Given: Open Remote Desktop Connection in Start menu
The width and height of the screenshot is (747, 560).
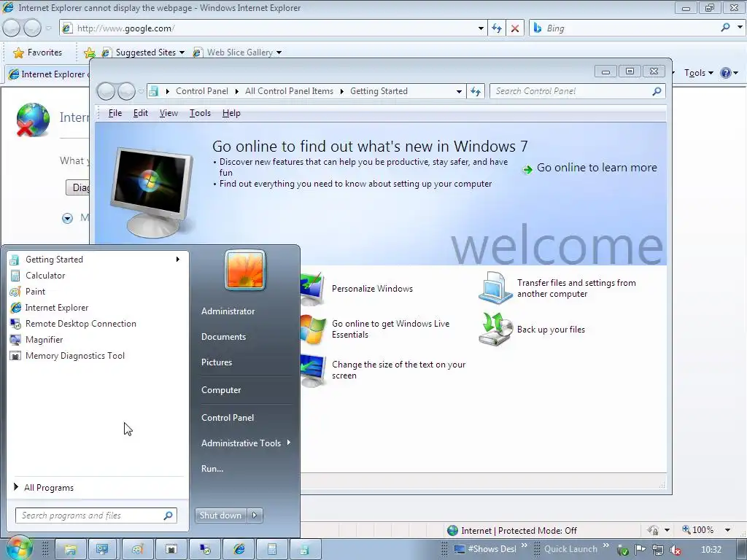Looking at the screenshot, I should click(98, 323).
